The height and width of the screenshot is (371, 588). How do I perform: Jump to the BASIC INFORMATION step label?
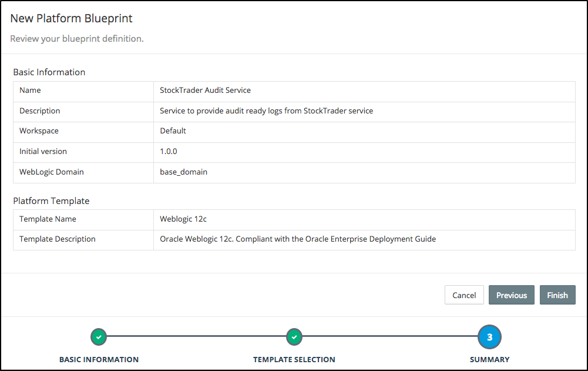(99, 359)
